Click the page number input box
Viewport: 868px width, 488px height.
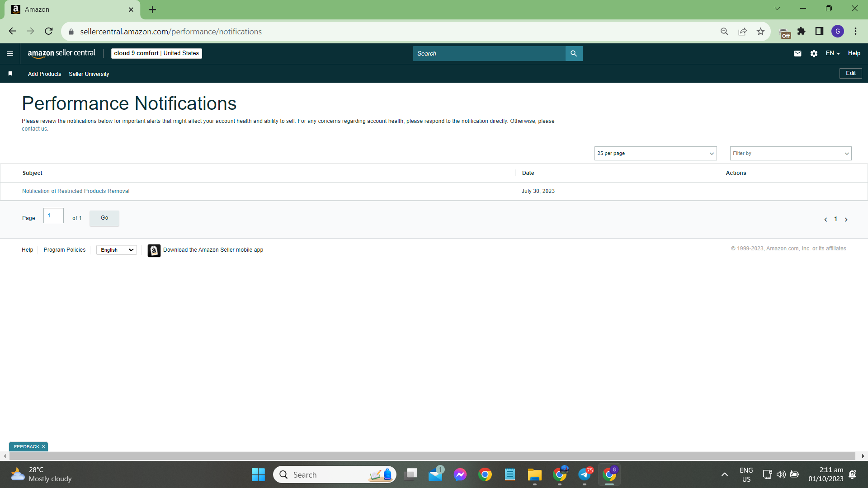(53, 216)
